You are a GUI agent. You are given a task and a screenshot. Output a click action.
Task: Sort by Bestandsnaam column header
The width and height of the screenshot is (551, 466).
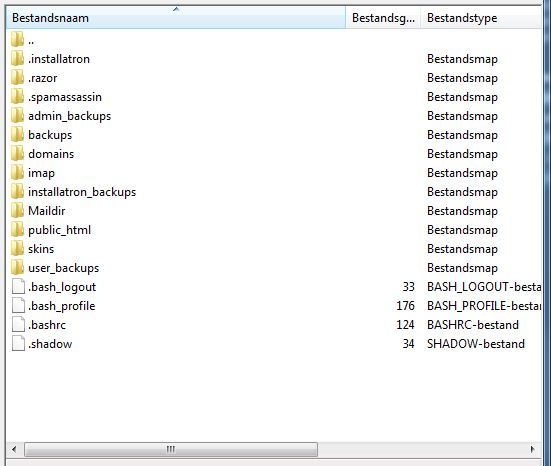(176, 18)
